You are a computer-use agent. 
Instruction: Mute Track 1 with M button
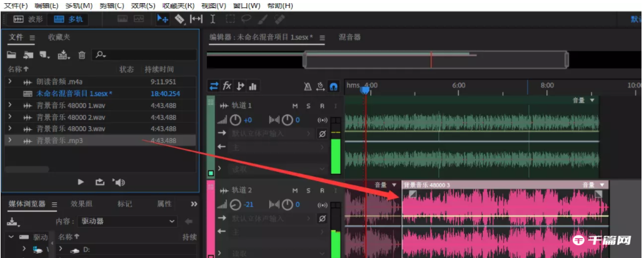(x=295, y=106)
